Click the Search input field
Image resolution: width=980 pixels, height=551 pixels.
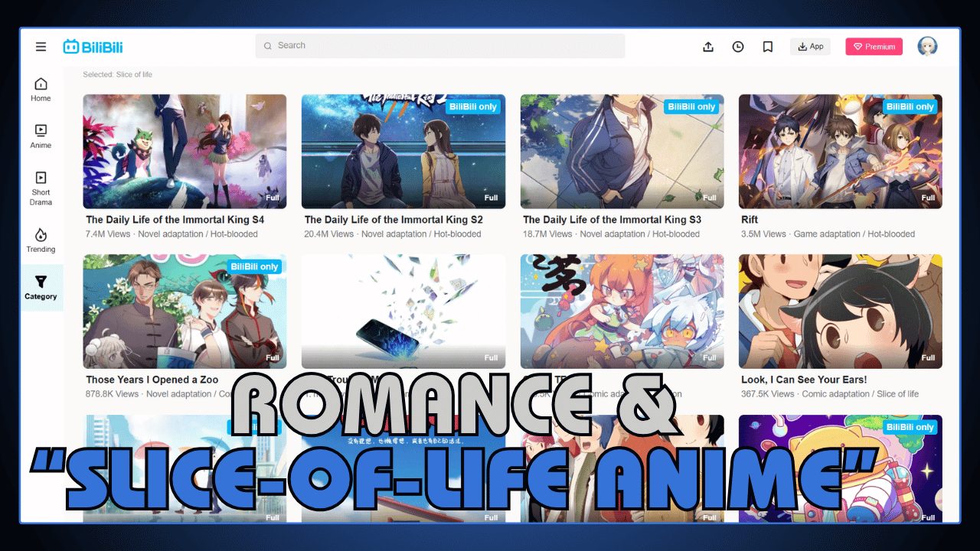point(440,46)
